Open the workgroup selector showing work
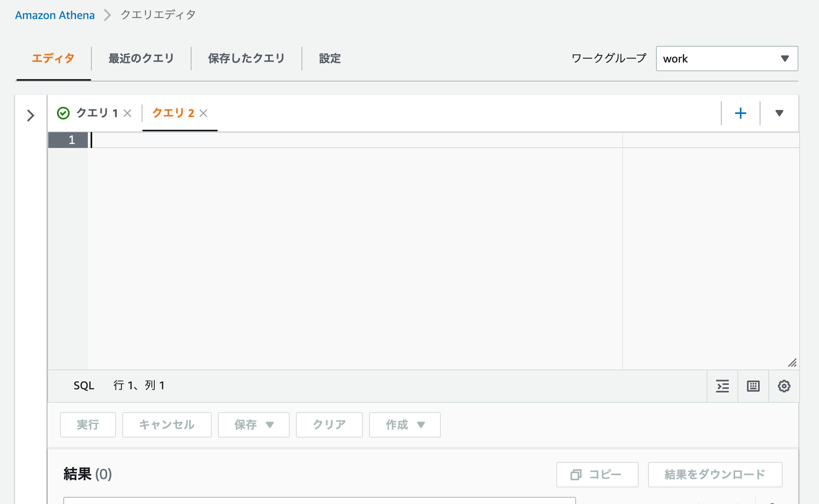 click(x=726, y=59)
